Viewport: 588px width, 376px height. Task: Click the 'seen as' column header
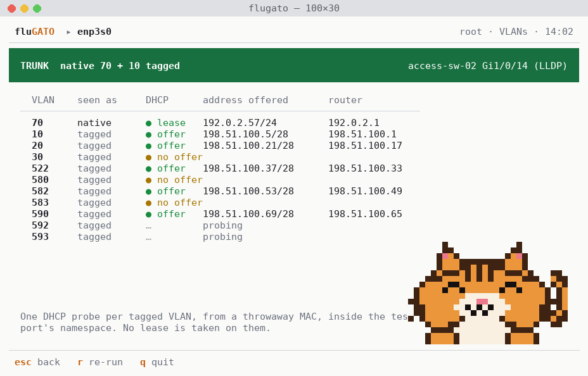(97, 100)
